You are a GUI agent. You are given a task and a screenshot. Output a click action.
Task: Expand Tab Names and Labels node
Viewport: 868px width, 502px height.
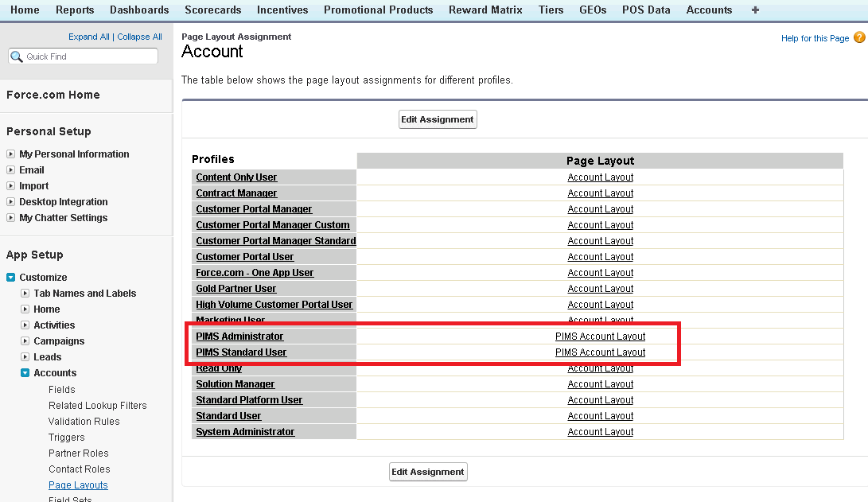coord(25,294)
